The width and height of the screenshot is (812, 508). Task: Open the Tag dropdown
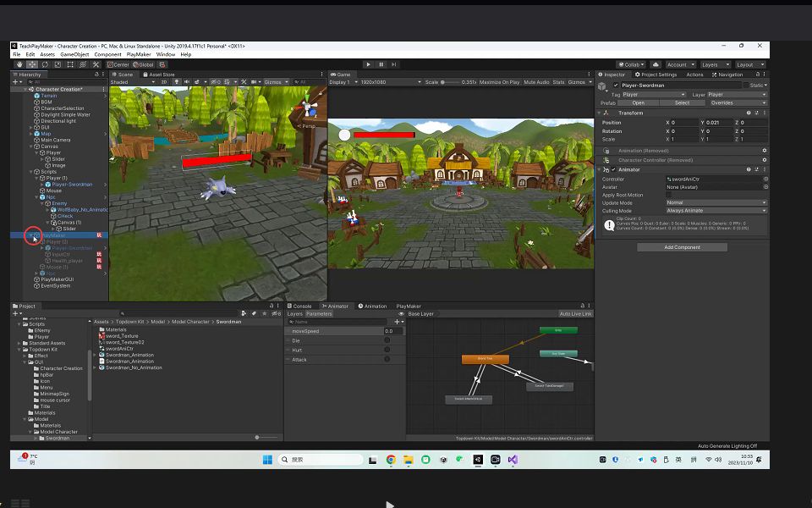click(x=654, y=94)
